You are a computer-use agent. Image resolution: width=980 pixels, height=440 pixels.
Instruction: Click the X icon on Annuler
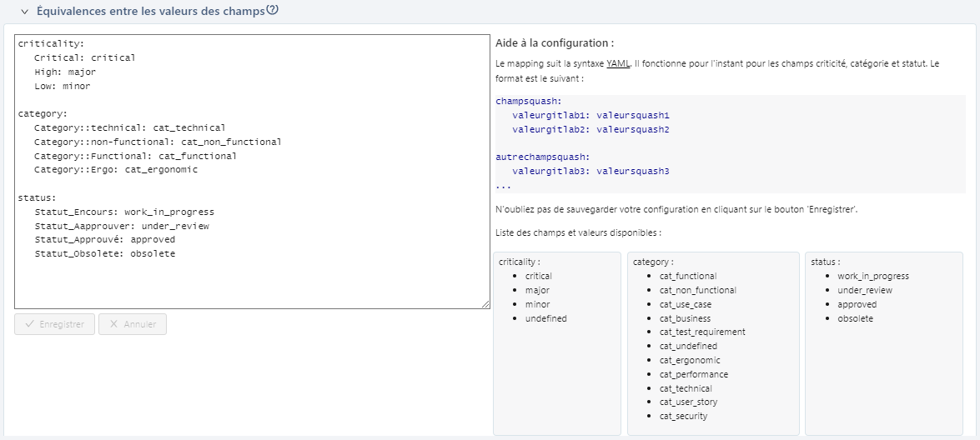click(113, 324)
